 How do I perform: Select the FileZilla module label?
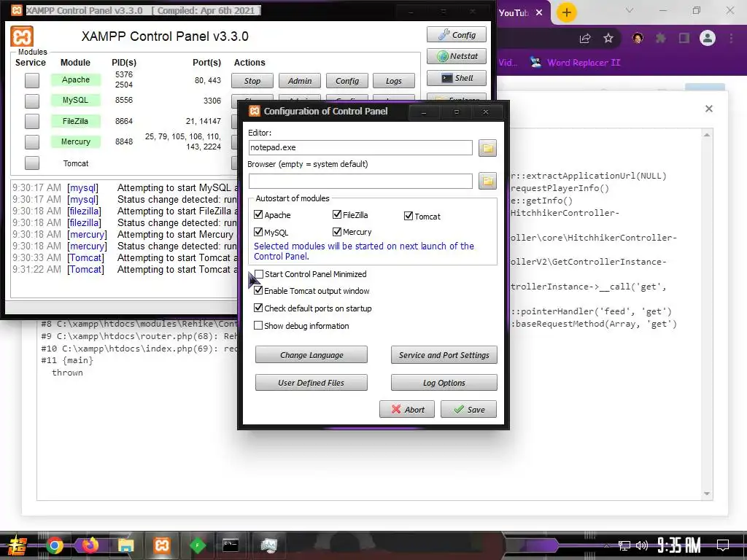75,121
